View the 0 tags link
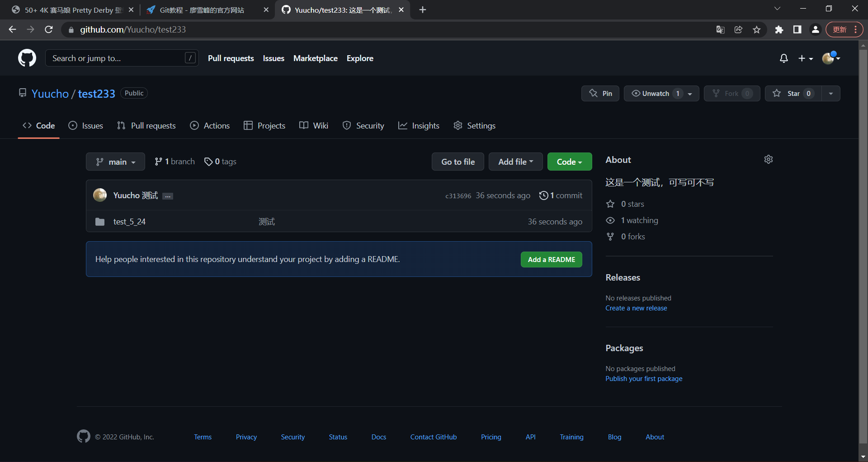Screen dimensions: 868x462 220,162
